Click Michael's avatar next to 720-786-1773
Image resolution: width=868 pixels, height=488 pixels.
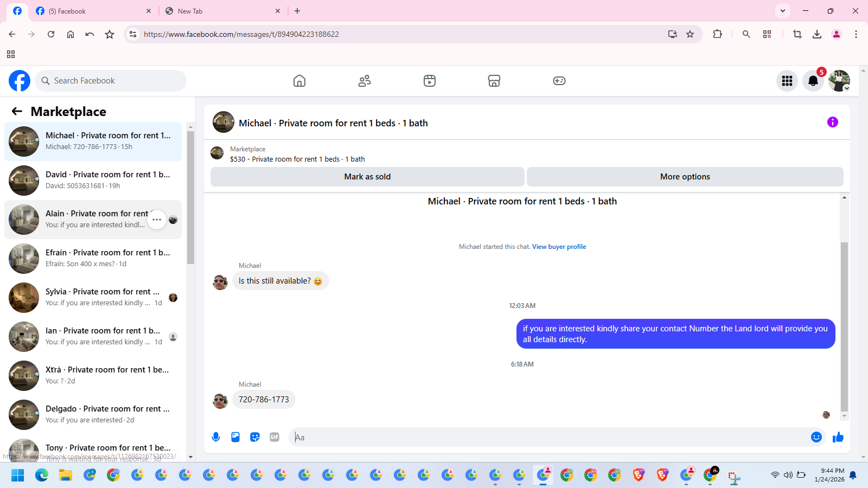tap(220, 401)
